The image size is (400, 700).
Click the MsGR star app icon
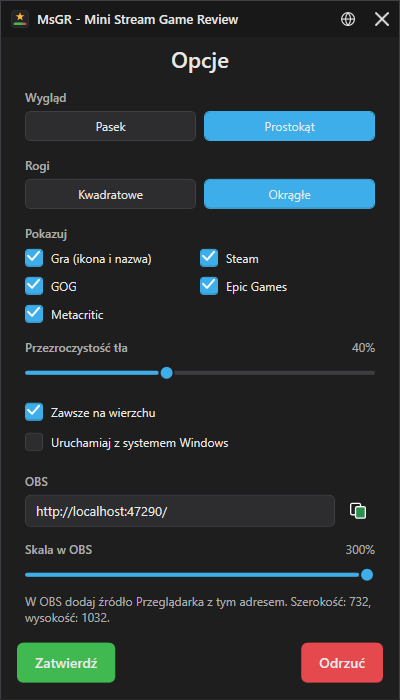point(20,19)
